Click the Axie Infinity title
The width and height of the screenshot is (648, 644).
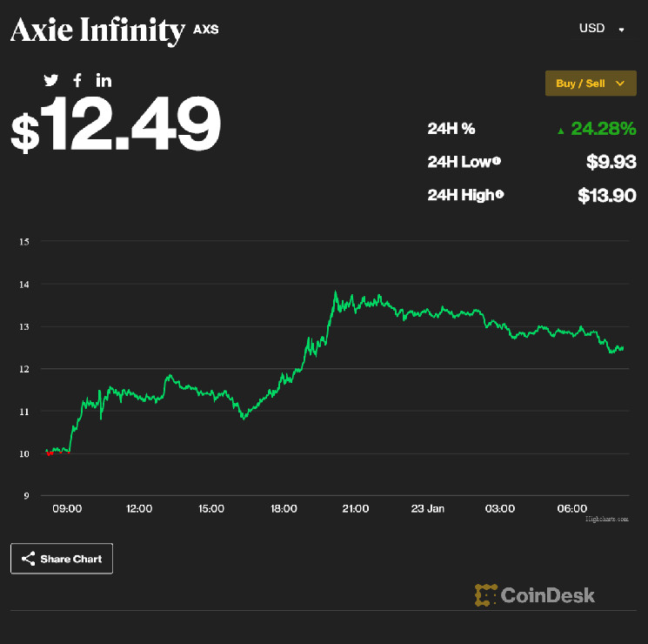97,30
